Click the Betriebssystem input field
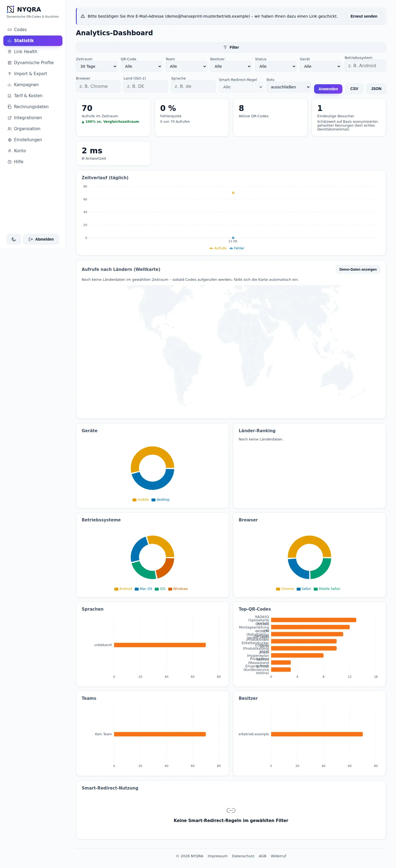The image size is (396, 868). [x=365, y=66]
